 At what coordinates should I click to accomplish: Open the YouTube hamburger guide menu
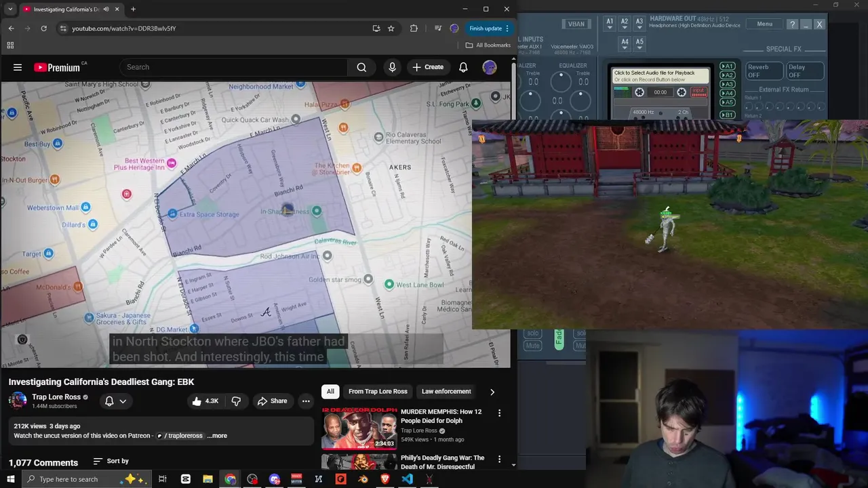pos(18,67)
